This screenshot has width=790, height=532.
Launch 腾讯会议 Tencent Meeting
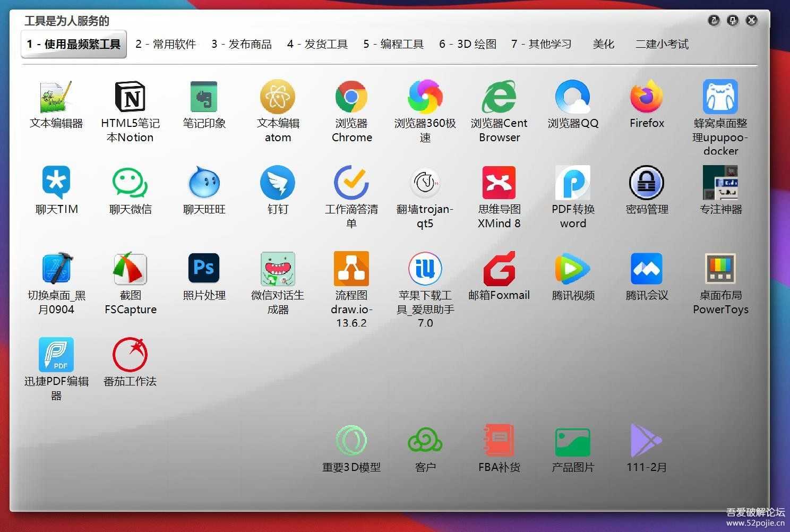[647, 269]
